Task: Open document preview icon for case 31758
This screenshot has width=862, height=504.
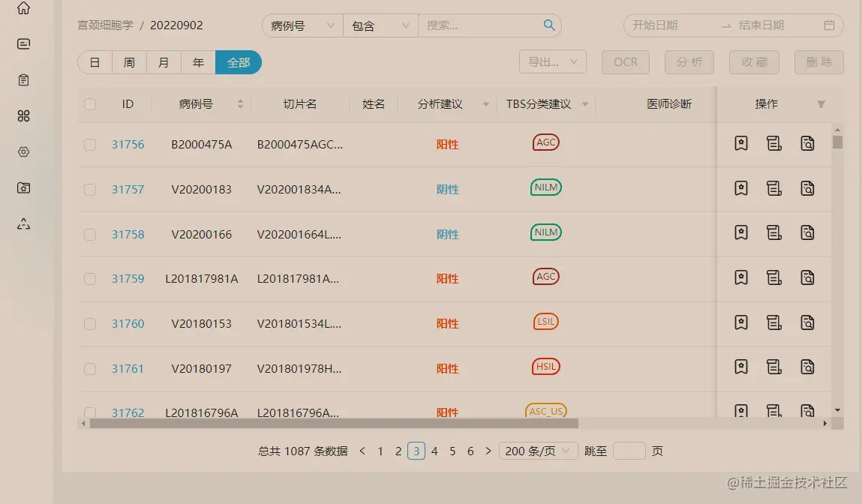Action: 807,232
